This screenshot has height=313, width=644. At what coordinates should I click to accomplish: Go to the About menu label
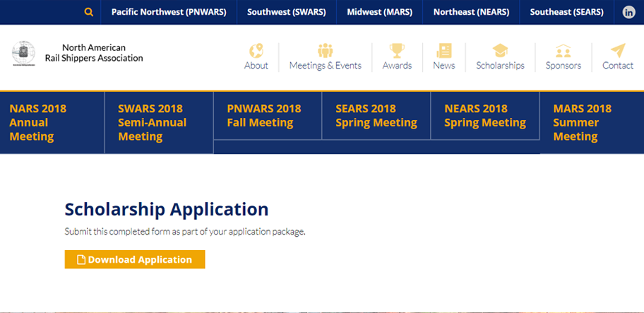click(x=256, y=65)
